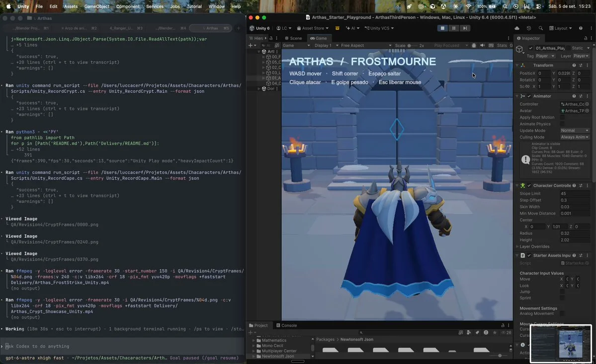Viewport: 596px width, 364px height.
Task: Toggle the Static checkbox
Action: [568, 48]
